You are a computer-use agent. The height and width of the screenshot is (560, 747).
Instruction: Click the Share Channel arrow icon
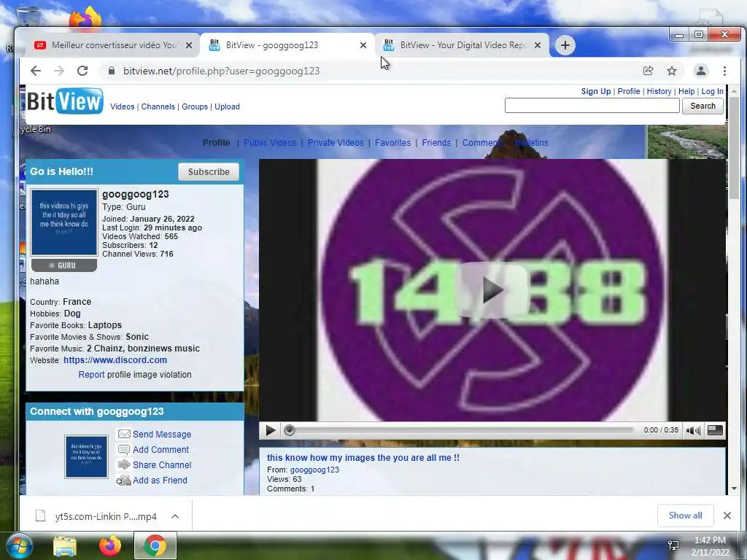124,464
